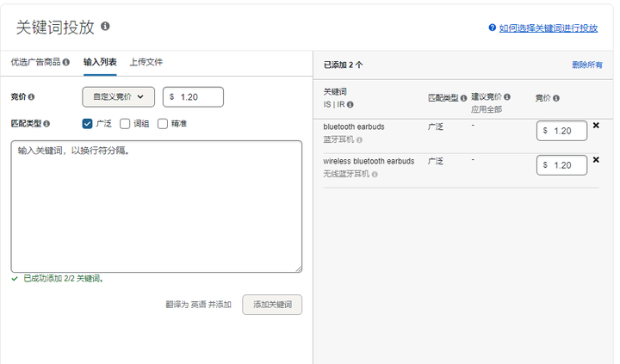Click info icon beside 优选广告商品 tab

pyautogui.click(x=65, y=63)
